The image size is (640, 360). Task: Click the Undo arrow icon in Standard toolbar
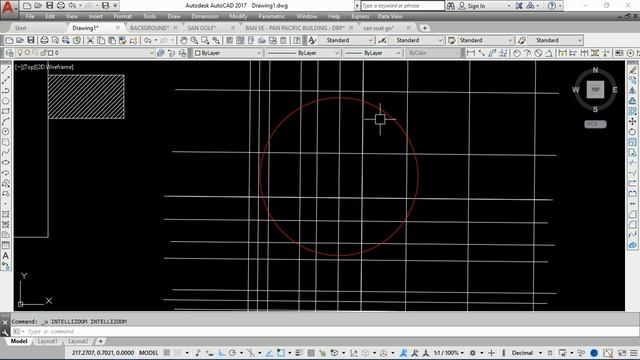[x=148, y=40]
